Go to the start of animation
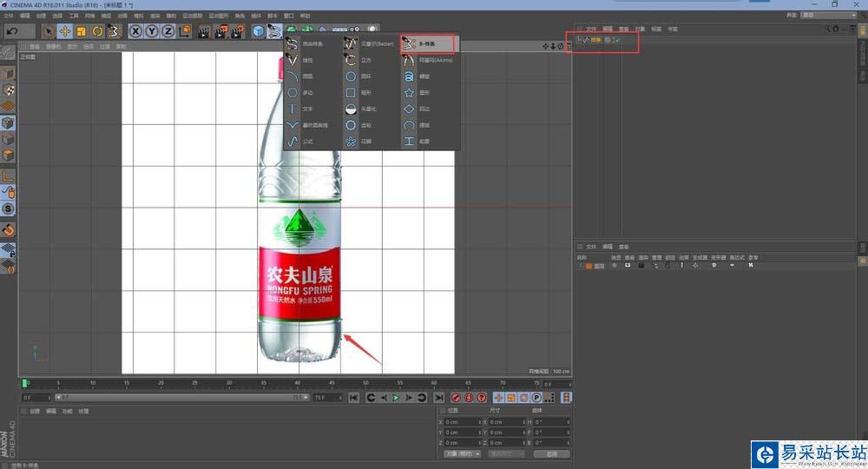This screenshot has width=868, height=469. [354, 398]
